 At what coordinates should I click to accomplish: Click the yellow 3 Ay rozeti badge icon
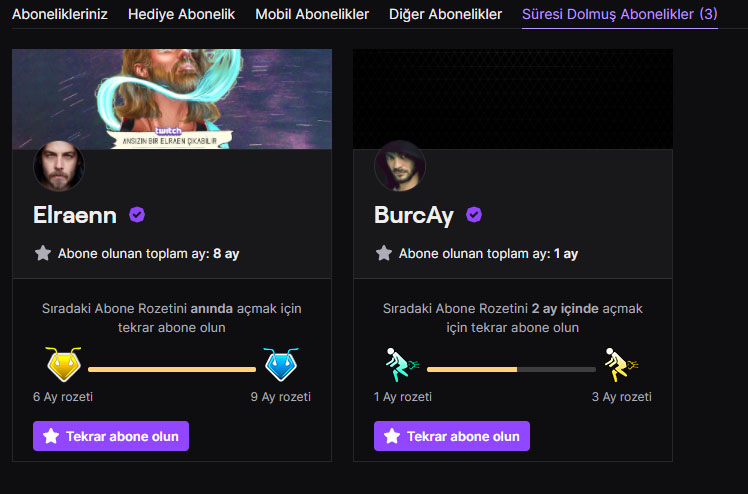[x=621, y=365]
